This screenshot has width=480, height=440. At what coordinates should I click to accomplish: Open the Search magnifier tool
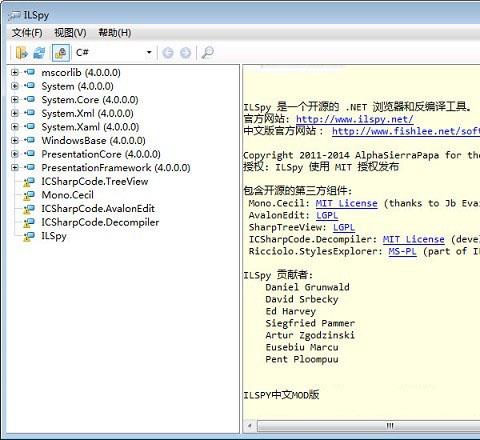click(207, 53)
